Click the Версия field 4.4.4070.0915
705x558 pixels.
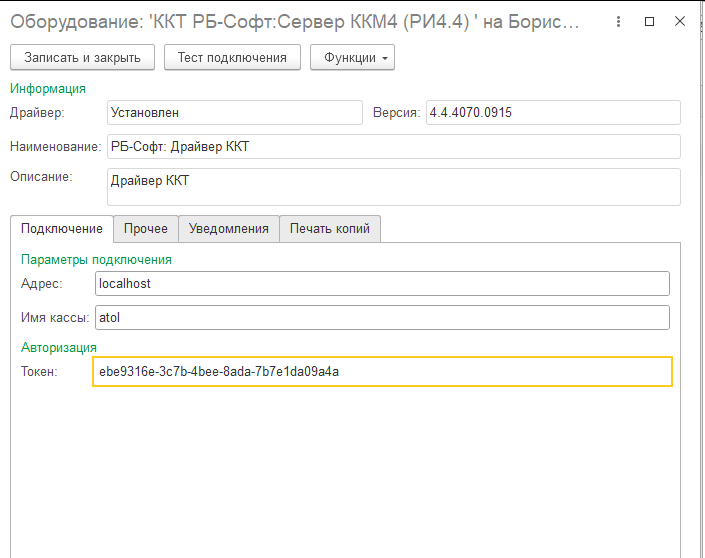(553, 112)
